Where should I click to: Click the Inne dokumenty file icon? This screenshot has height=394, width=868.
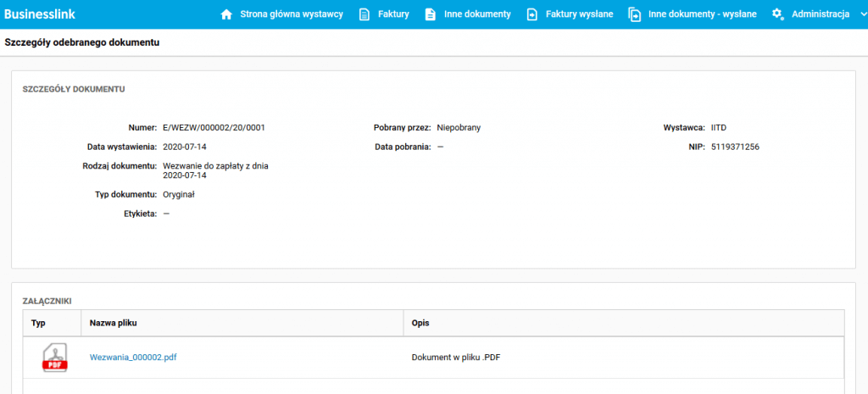click(431, 14)
